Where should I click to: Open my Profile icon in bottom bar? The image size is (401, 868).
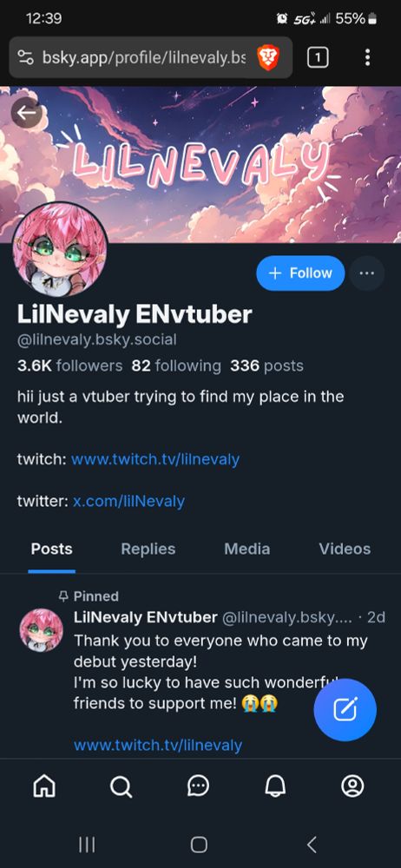352,786
